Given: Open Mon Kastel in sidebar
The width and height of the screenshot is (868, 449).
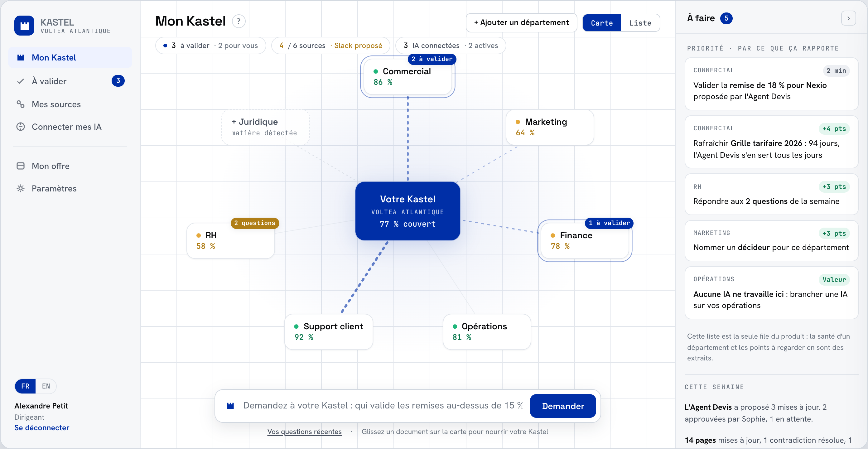Looking at the screenshot, I should (70, 58).
